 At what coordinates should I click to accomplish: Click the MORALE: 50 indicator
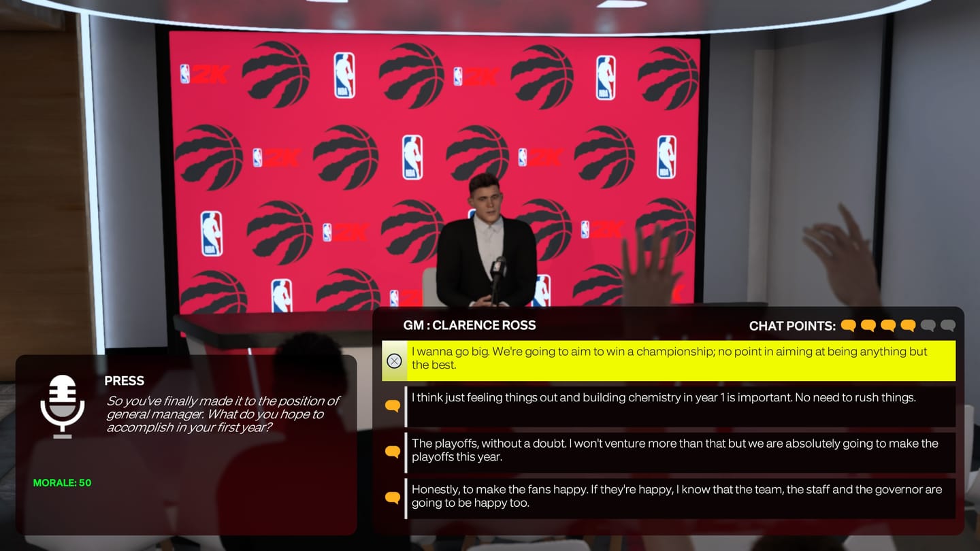pos(62,483)
